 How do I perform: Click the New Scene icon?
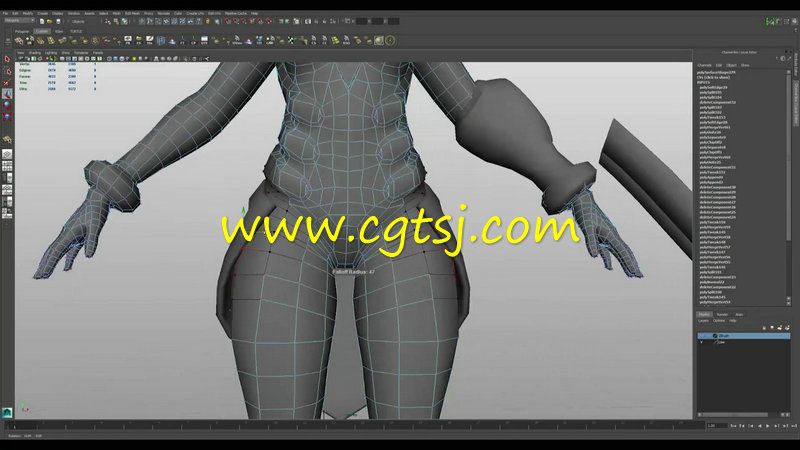(42, 21)
